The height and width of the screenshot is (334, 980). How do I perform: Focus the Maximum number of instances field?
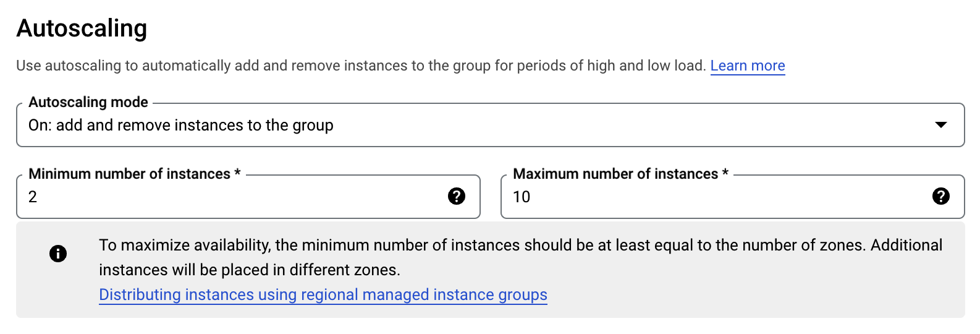click(717, 197)
